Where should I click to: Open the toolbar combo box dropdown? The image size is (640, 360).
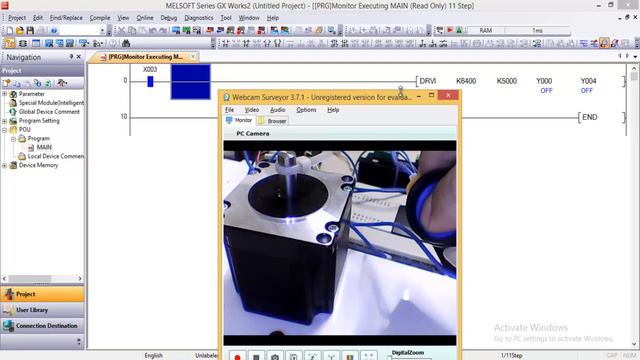(102, 31)
